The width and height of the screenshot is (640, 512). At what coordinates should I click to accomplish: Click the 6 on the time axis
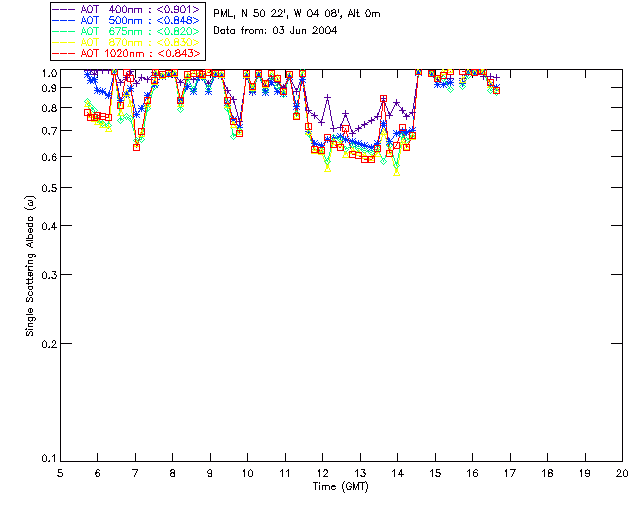pos(98,473)
